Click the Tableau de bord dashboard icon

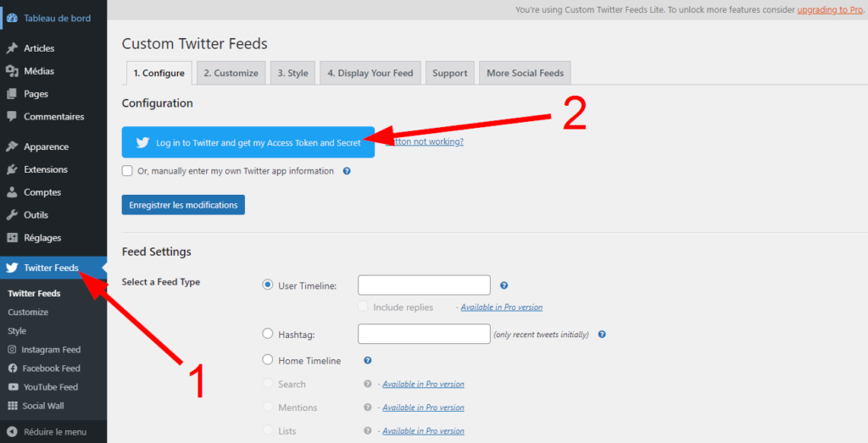(12, 18)
